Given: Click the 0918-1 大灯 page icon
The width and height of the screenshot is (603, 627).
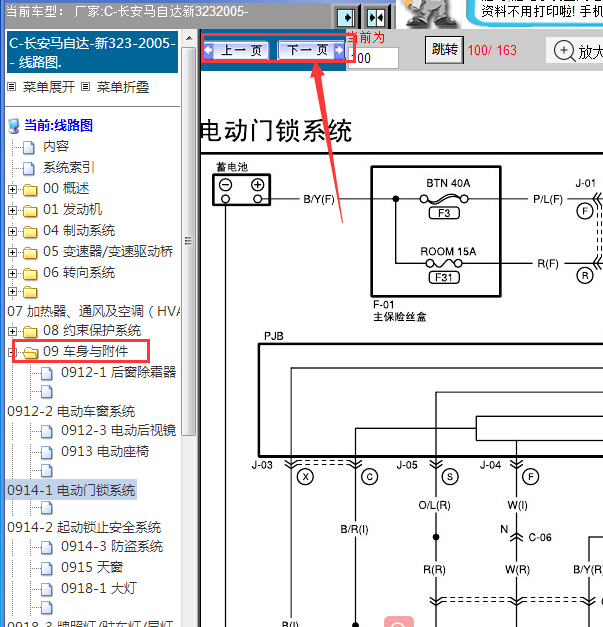Looking at the screenshot, I should click(47, 589).
